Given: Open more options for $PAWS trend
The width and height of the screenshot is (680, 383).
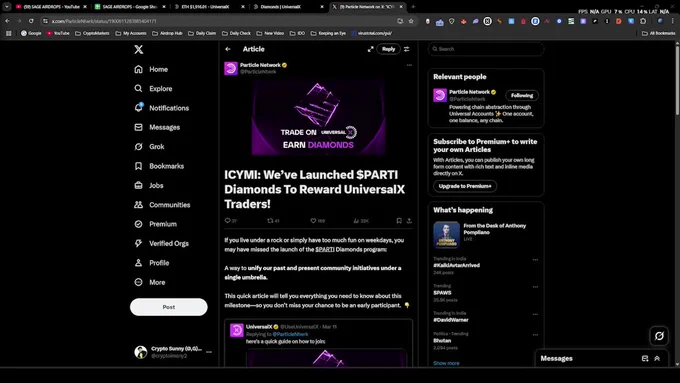Looking at the screenshot, I should coord(535,287).
